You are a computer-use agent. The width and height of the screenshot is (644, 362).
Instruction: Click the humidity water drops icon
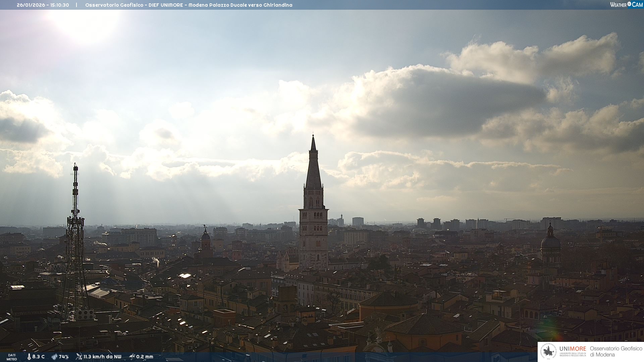tap(54, 357)
